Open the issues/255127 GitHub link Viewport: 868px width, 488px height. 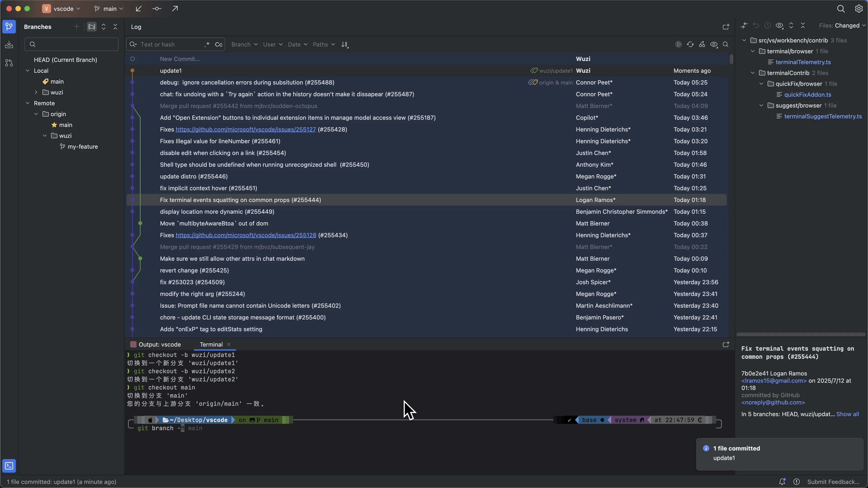[x=245, y=129]
